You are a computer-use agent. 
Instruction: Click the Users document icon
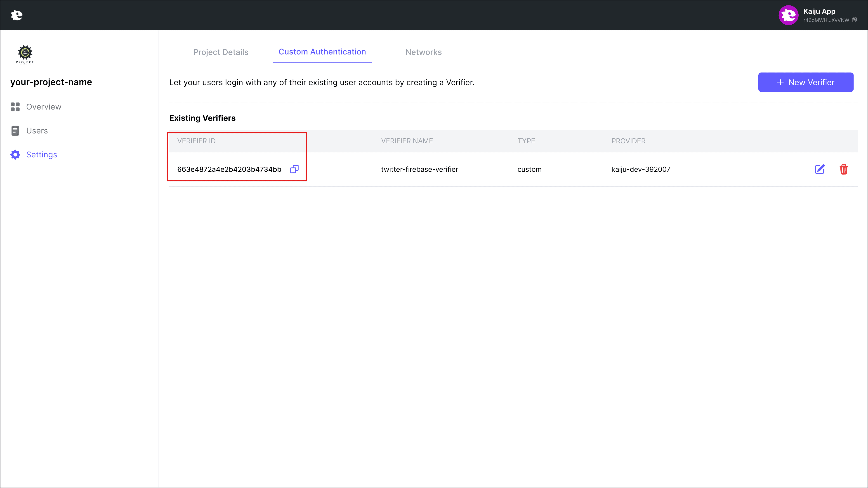[15, 131]
